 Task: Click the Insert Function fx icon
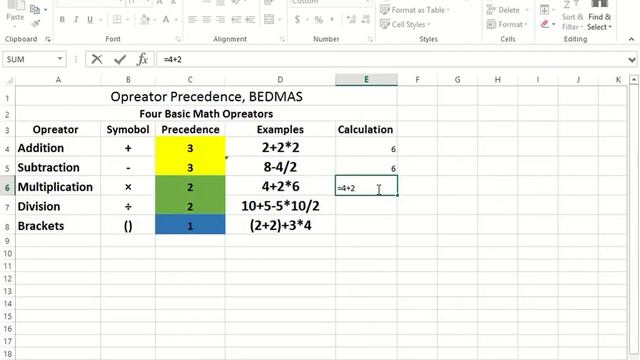(x=142, y=59)
